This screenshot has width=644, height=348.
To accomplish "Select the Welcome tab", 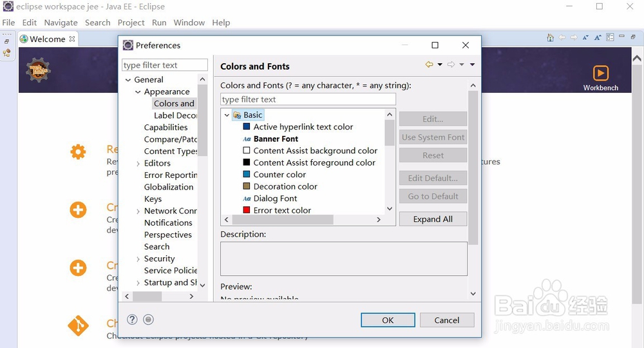I will point(48,39).
